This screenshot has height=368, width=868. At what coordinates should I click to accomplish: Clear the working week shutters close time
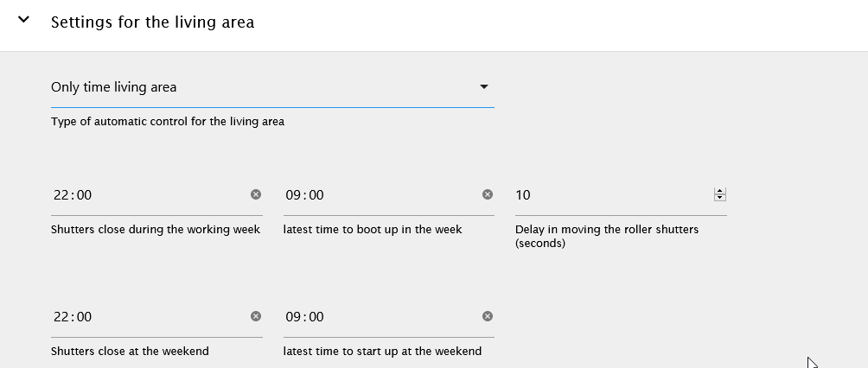pos(256,195)
